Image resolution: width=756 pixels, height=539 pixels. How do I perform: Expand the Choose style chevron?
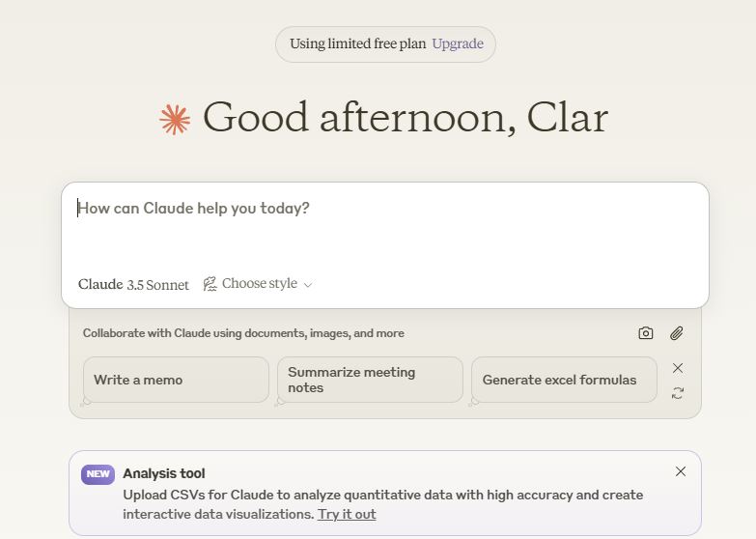pos(308,285)
